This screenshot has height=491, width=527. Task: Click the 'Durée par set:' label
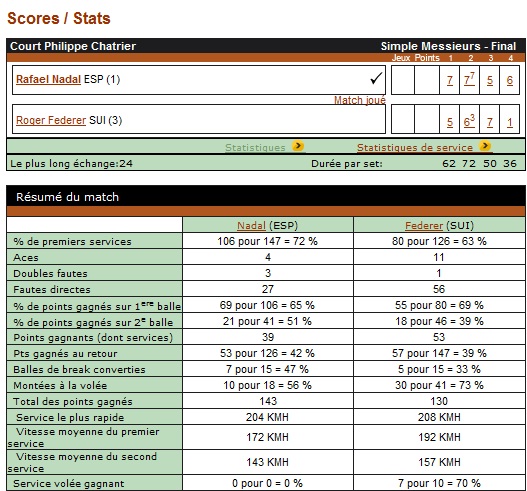(347, 164)
